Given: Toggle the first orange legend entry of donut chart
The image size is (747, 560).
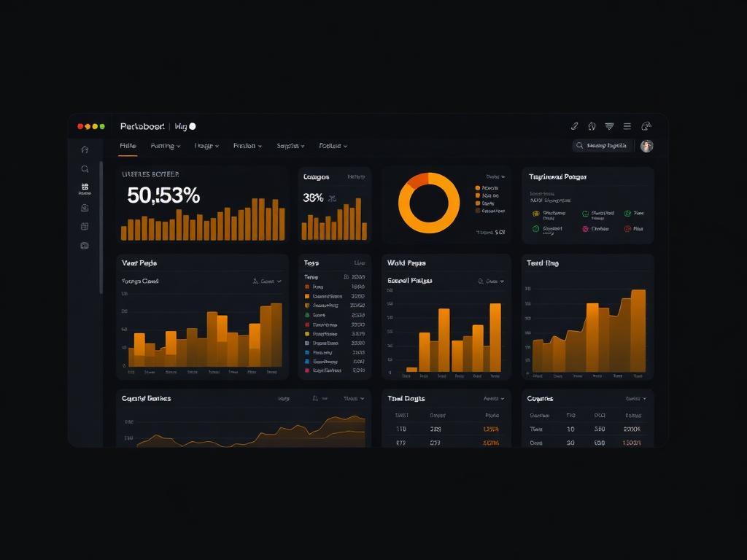Looking at the screenshot, I should click(x=478, y=188).
